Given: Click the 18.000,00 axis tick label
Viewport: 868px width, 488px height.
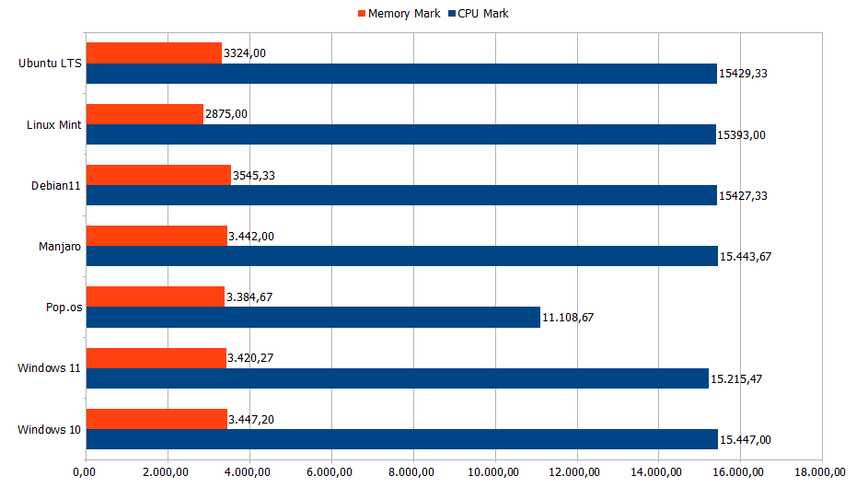Looking at the screenshot, I should pyautogui.click(x=820, y=472).
